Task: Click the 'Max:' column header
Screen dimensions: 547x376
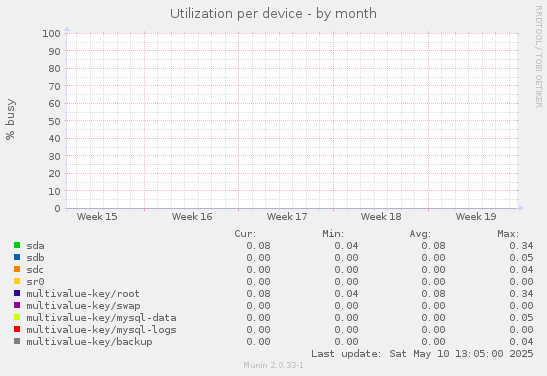Action: click(x=508, y=234)
